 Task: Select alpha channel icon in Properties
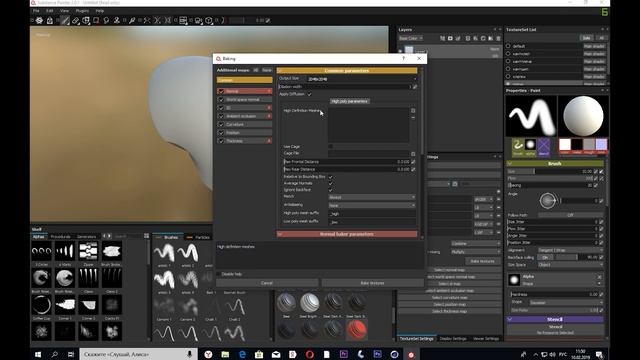(x=531, y=147)
